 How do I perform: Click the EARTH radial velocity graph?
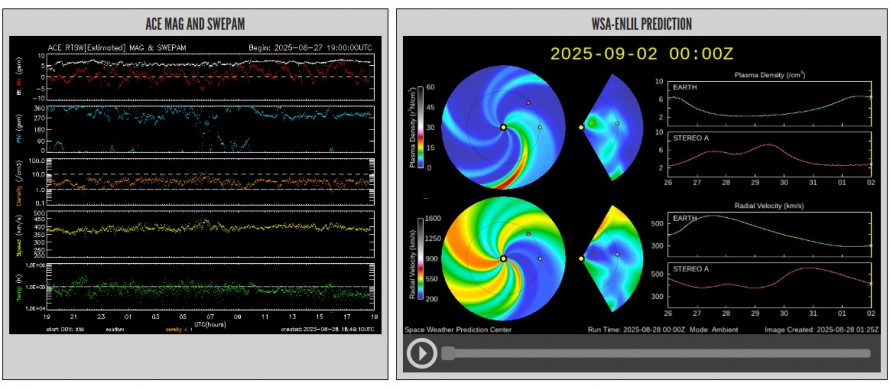pos(769,235)
